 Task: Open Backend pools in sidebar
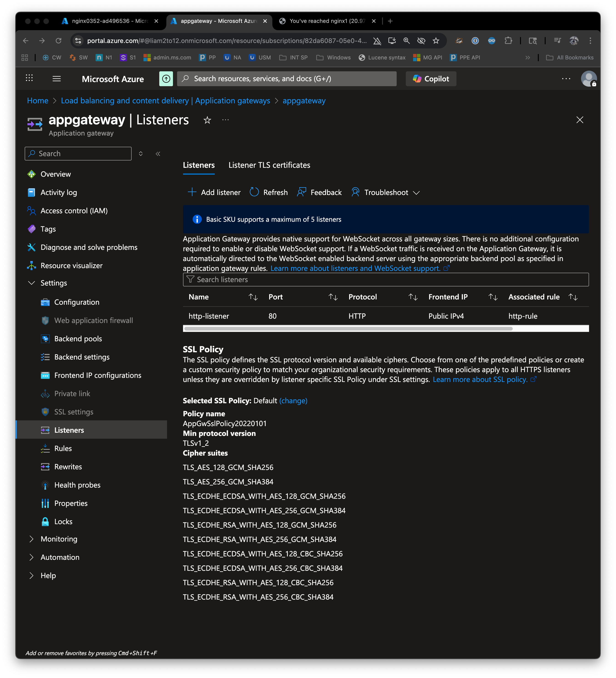click(x=78, y=339)
